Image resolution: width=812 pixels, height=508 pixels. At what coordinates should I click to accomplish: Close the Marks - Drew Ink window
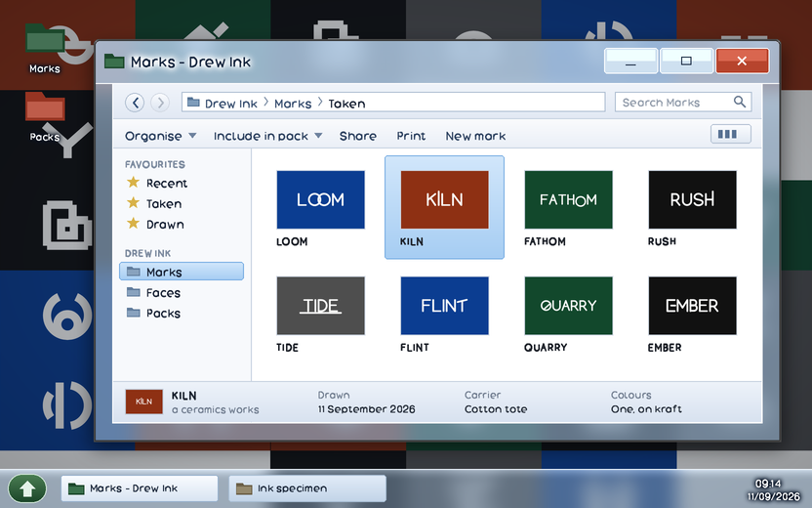point(742,62)
